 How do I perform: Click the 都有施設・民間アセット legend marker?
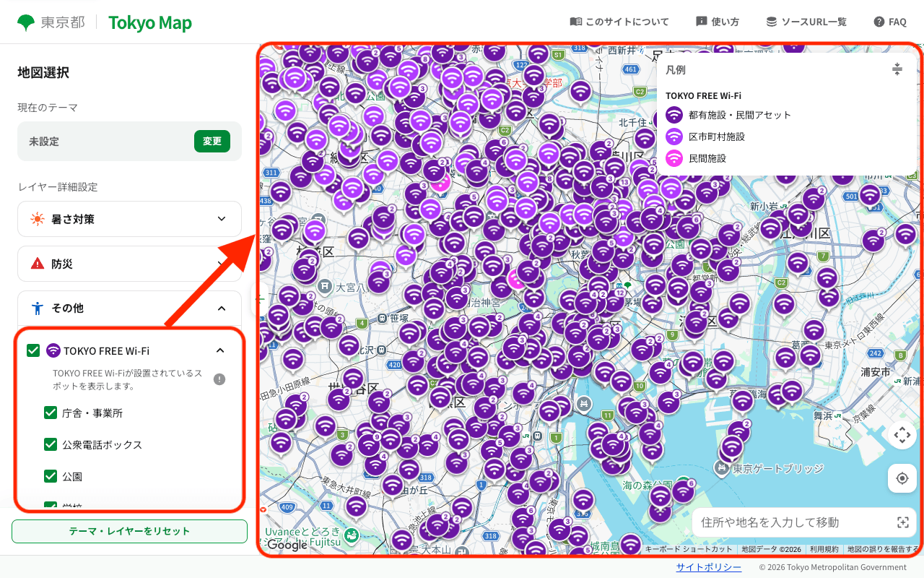pos(674,115)
